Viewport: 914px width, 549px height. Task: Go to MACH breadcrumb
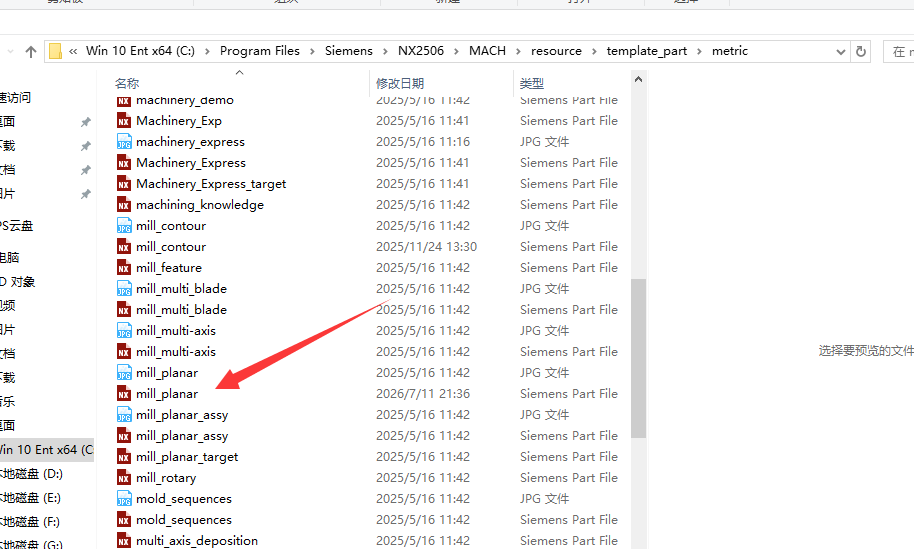click(x=487, y=51)
